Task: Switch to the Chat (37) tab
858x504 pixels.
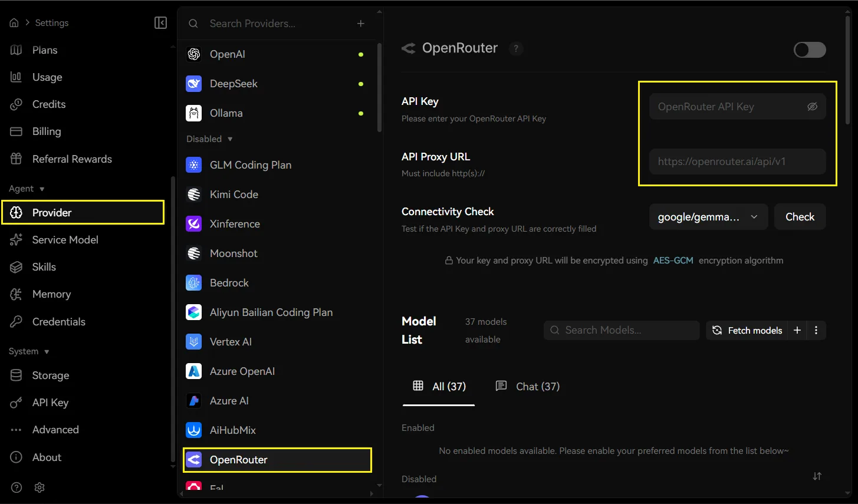Action: (x=528, y=386)
